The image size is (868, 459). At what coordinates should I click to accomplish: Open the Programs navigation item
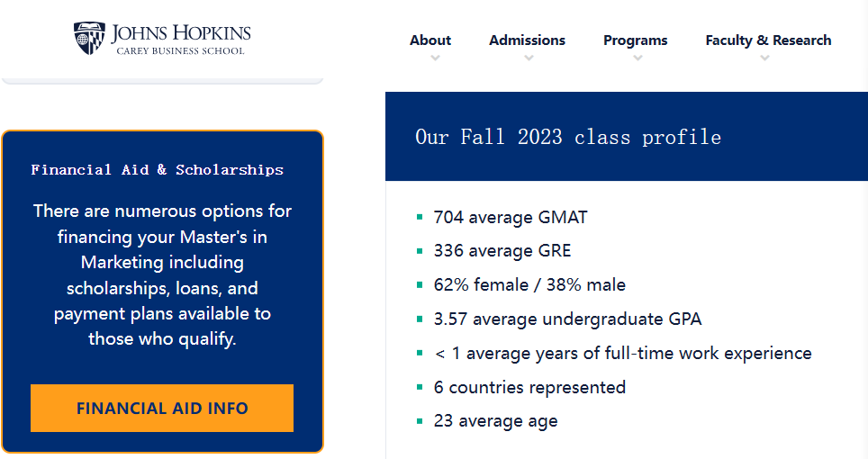[x=635, y=40]
